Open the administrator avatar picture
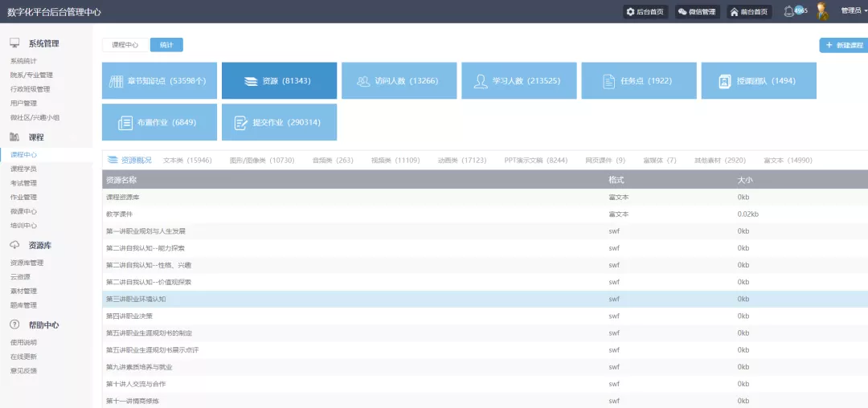 tap(823, 11)
